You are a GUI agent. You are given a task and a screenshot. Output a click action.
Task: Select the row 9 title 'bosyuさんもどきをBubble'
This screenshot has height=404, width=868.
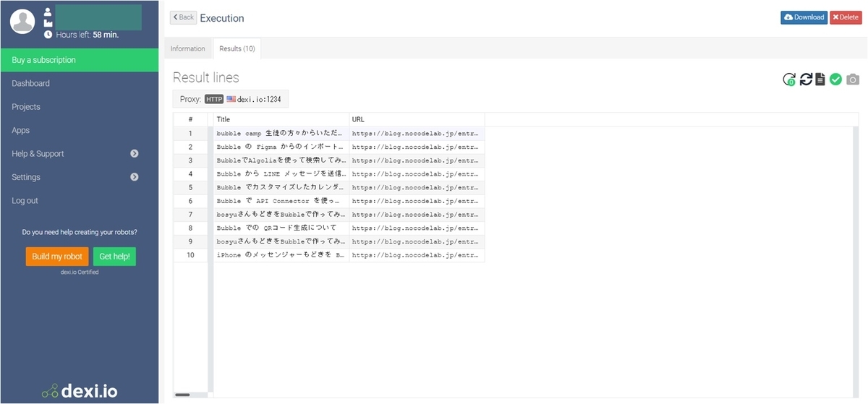click(x=281, y=241)
